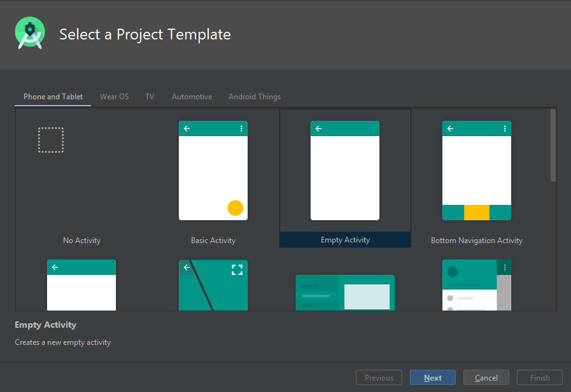The width and height of the screenshot is (571, 392).
Task: Click the Next button
Action: [x=433, y=378]
